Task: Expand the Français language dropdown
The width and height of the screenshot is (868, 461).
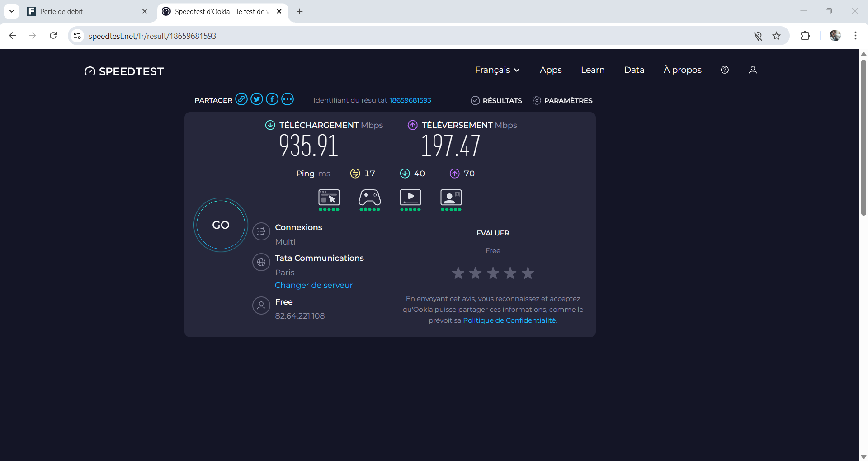Action: click(x=497, y=70)
